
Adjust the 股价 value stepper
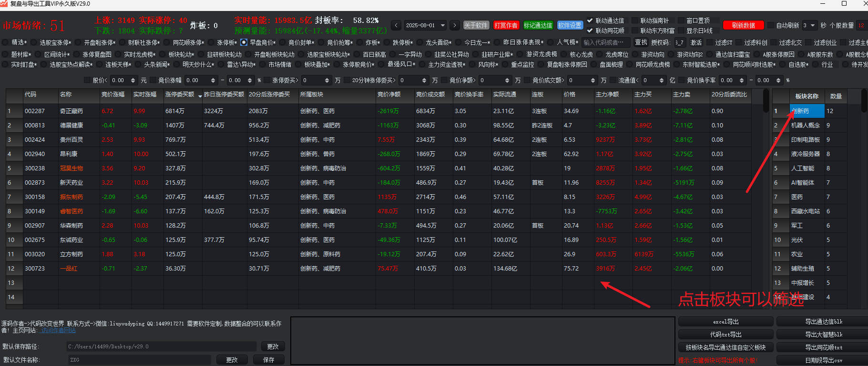coord(133,80)
